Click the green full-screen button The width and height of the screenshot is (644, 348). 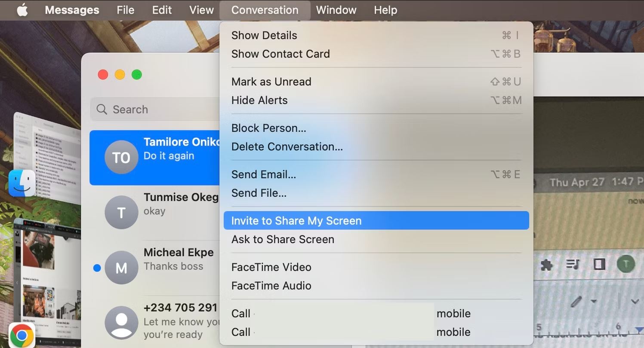click(x=137, y=75)
